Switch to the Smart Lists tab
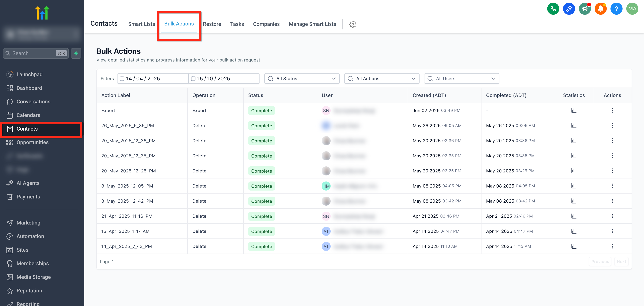Viewport: 644px width, 306px height. (141, 24)
